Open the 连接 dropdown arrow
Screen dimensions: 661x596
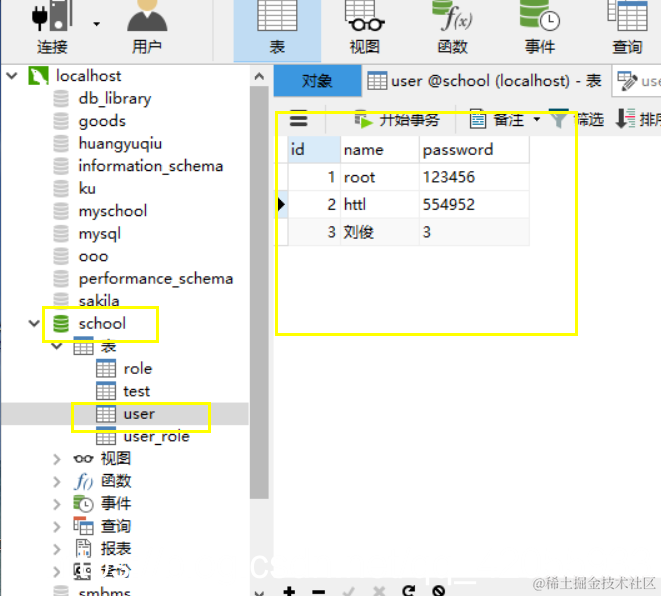(97, 24)
